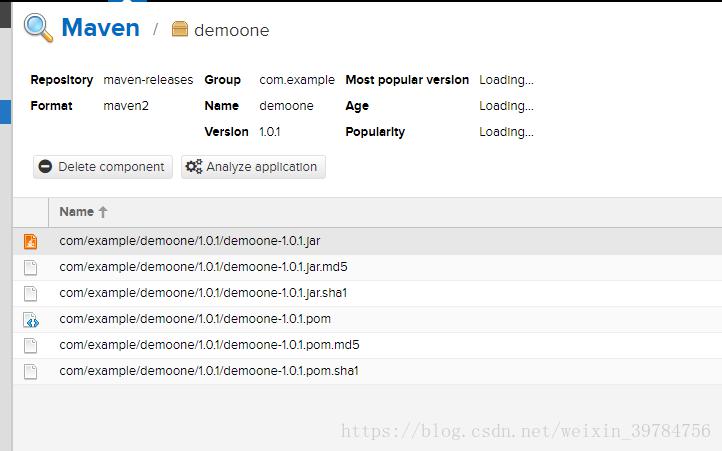The width and height of the screenshot is (722, 451).
Task: Click the Delete component button
Action: point(103,167)
